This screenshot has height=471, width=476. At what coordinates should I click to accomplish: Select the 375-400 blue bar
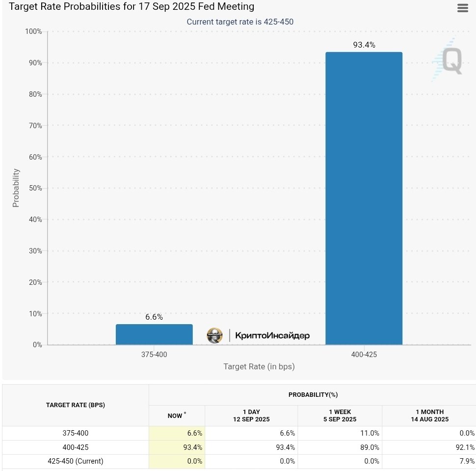[x=154, y=334]
